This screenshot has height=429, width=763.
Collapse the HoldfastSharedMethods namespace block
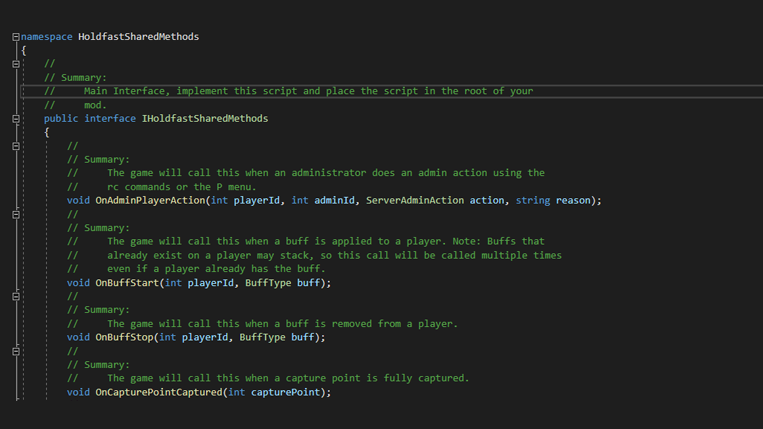coord(16,37)
